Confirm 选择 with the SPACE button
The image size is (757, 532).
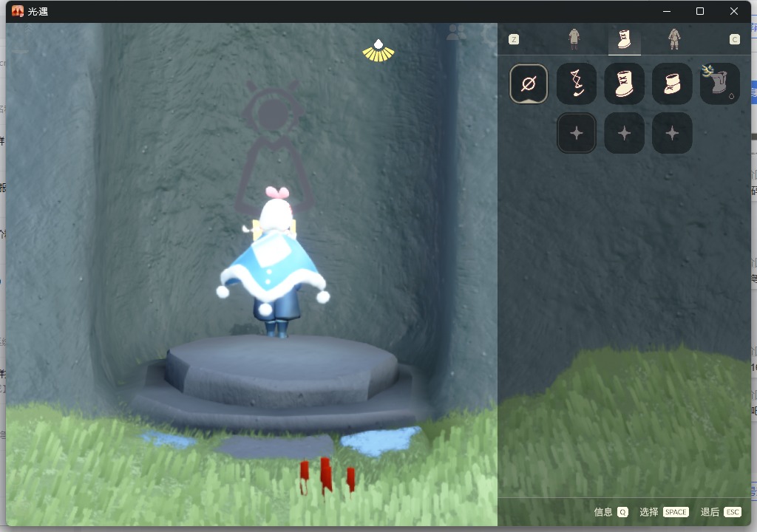pos(664,512)
